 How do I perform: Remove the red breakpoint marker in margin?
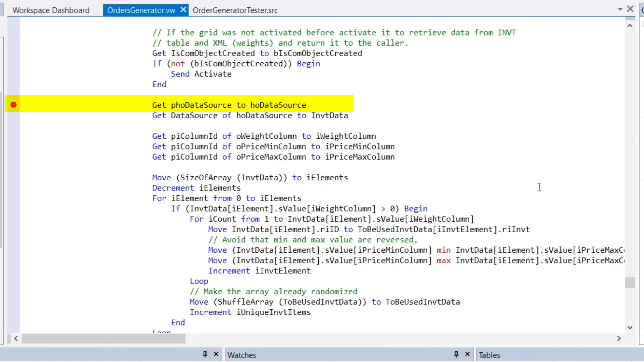click(x=13, y=105)
